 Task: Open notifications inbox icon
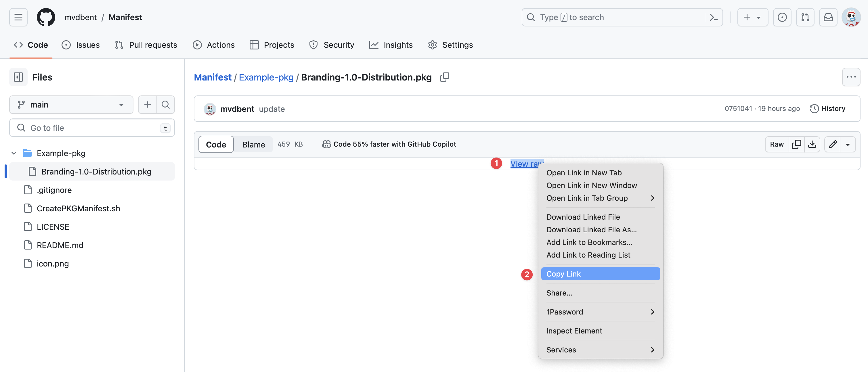(828, 17)
